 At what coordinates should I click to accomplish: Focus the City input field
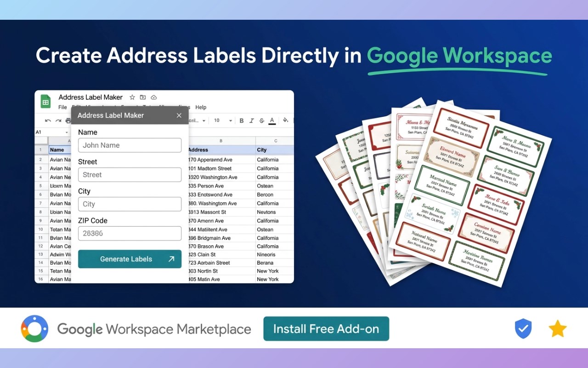[x=130, y=204]
